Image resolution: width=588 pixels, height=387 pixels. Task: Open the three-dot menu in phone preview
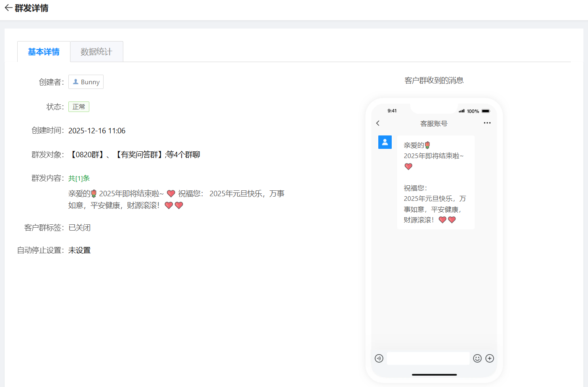(x=487, y=123)
